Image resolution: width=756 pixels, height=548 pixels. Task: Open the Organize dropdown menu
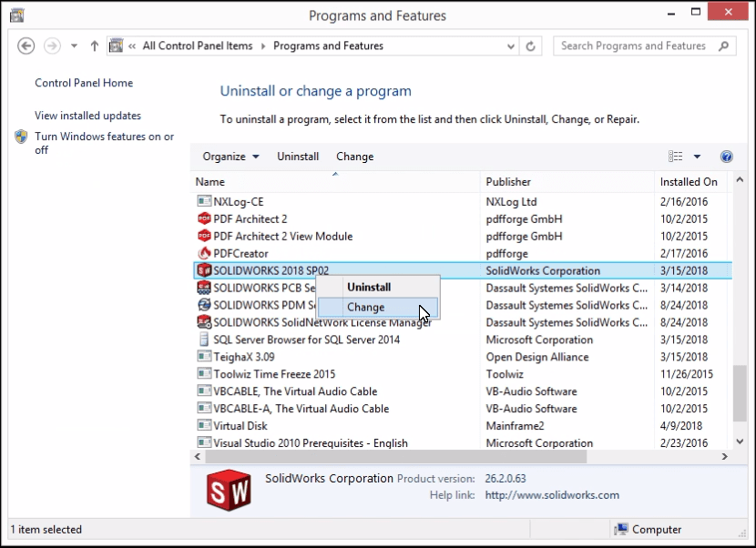(230, 157)
